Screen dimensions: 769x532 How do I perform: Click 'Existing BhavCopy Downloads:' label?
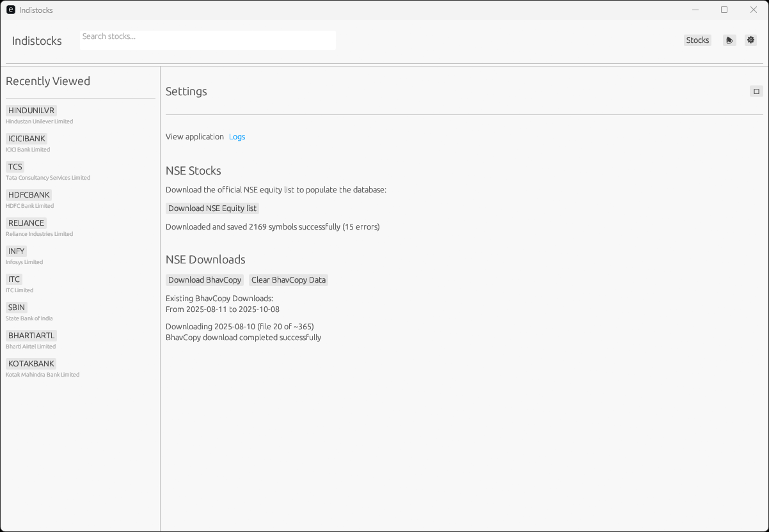point(219,299)
